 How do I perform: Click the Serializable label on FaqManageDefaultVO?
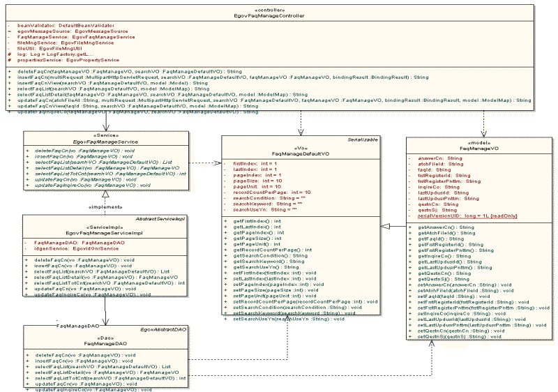(x=363, y=140)
